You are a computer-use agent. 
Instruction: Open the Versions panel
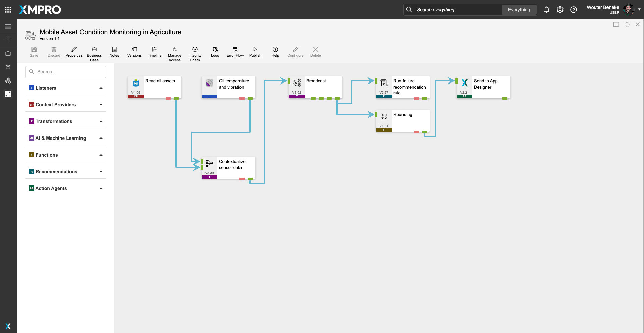tap(134, 50)
